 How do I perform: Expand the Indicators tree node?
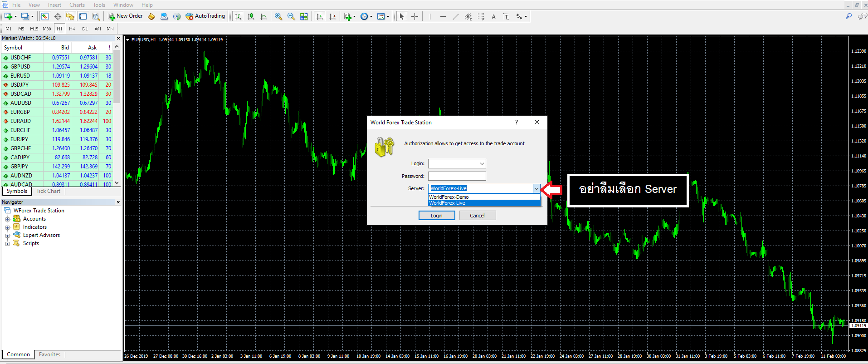point(7,227)
